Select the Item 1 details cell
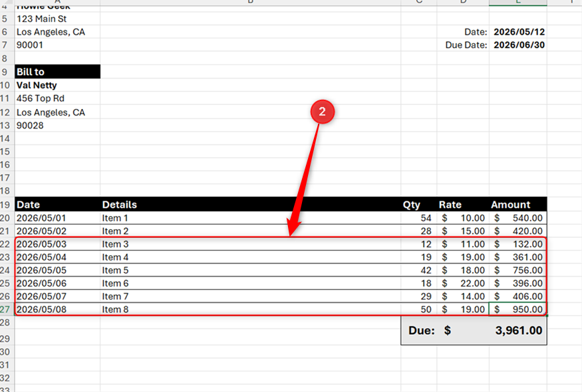582x392 pixels. click(x=251, y=218)
